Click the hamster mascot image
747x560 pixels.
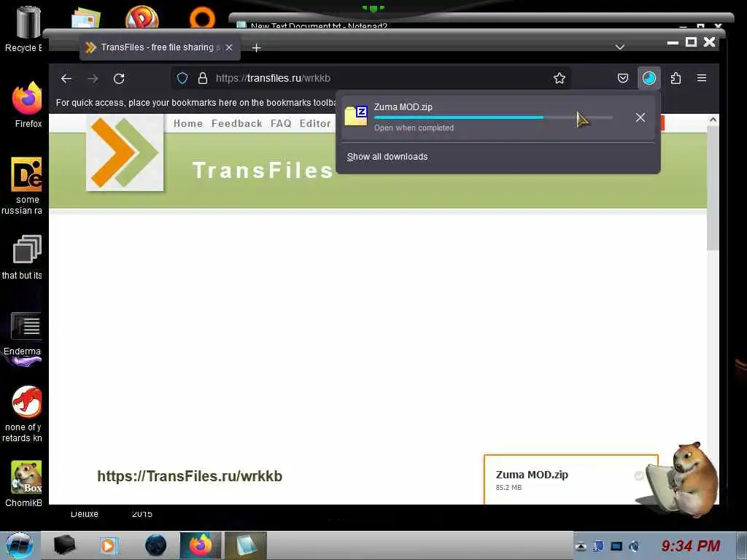[681, 478]
